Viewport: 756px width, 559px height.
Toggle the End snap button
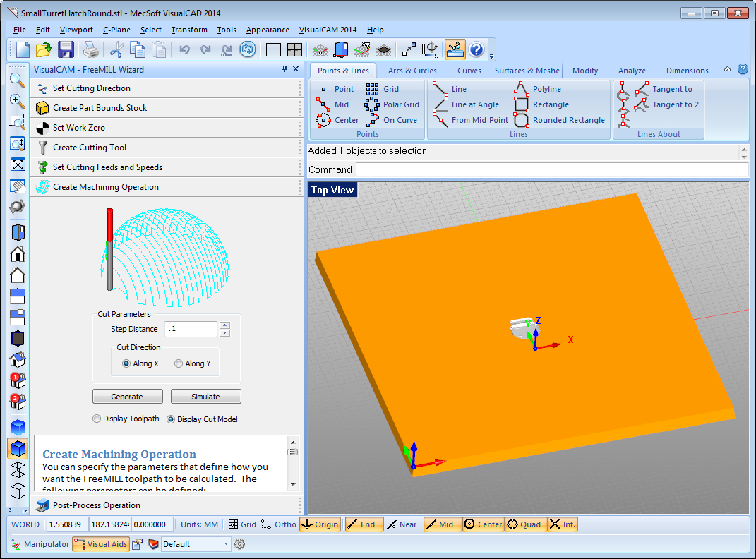pyautogui.click(x=364, y=524)
